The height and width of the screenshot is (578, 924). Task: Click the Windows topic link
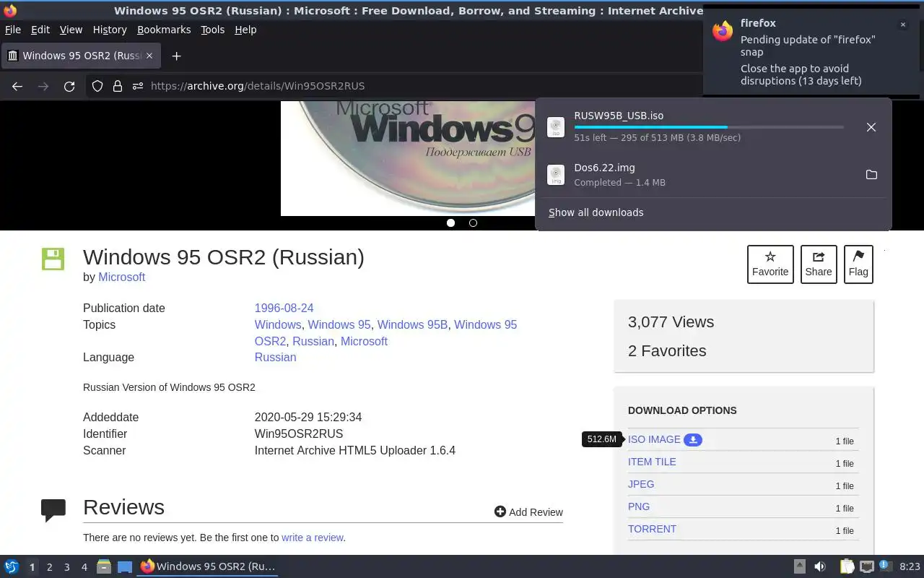click(278, 324)
